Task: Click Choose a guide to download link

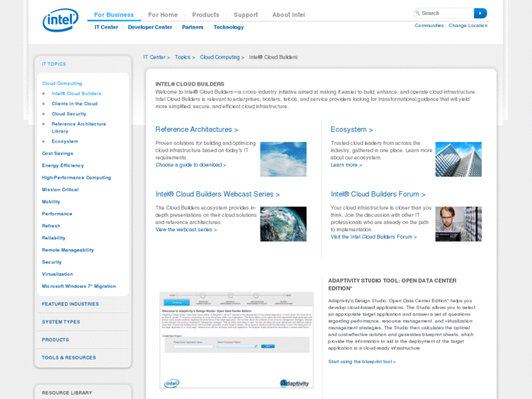Action: tap(191, 165)
